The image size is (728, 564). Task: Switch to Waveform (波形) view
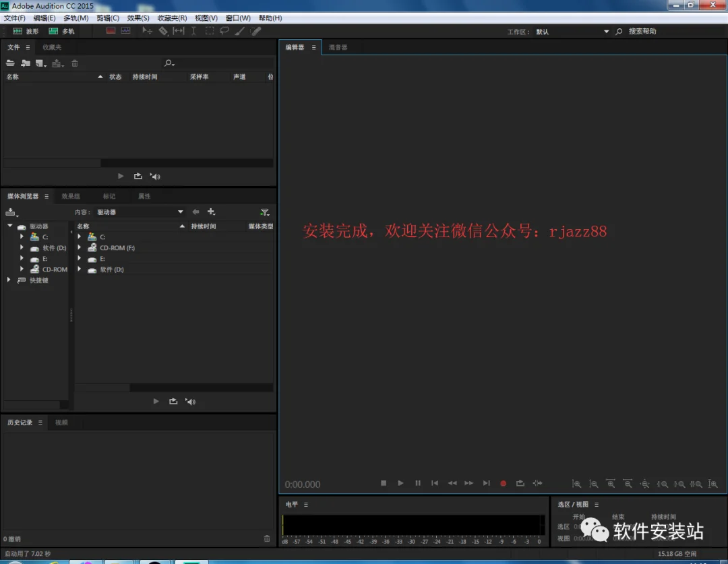coord(26,31)
